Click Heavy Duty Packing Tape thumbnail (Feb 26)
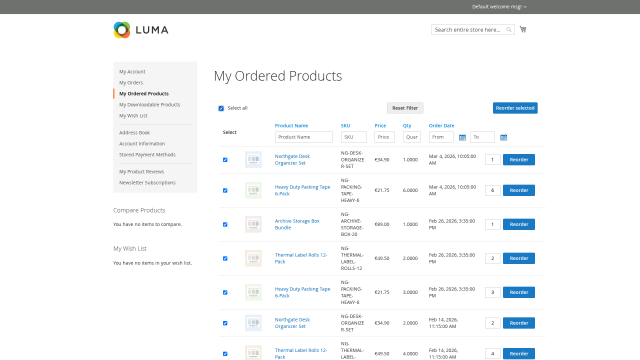The width and height of the screenshot is (640, 360). tap(253, 292)
